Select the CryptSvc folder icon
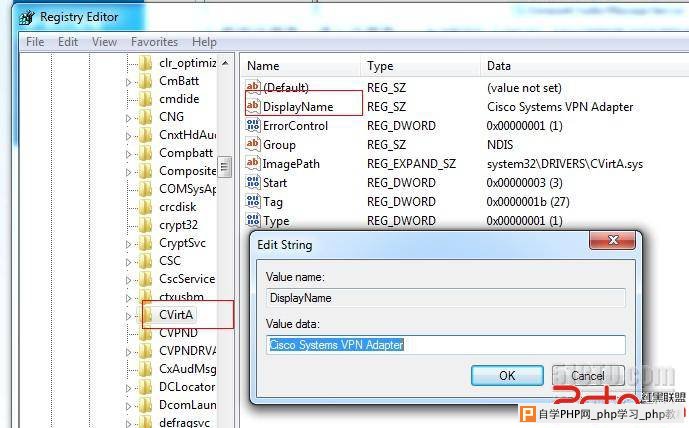 (x=145, y=243)
